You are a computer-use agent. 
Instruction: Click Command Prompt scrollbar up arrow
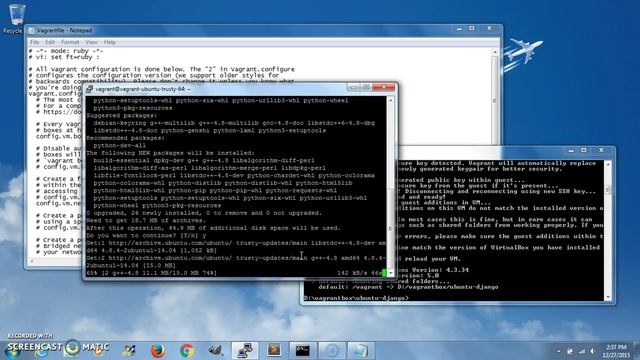click(608, 164)
